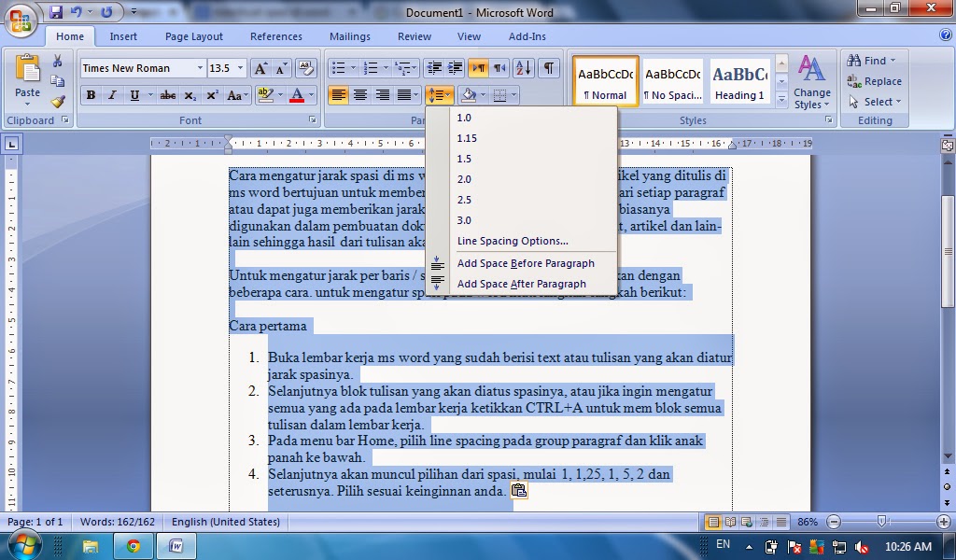The image size is (956, 560).
Task: Choose 1.5 line spacing
Action: coord(521,159)
